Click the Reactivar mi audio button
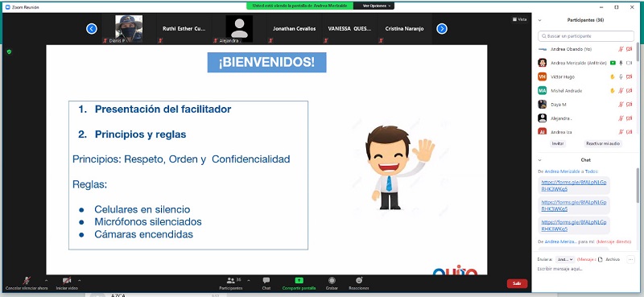The height and width of the screenshot is (297, 644). click(x=603, y=144)
